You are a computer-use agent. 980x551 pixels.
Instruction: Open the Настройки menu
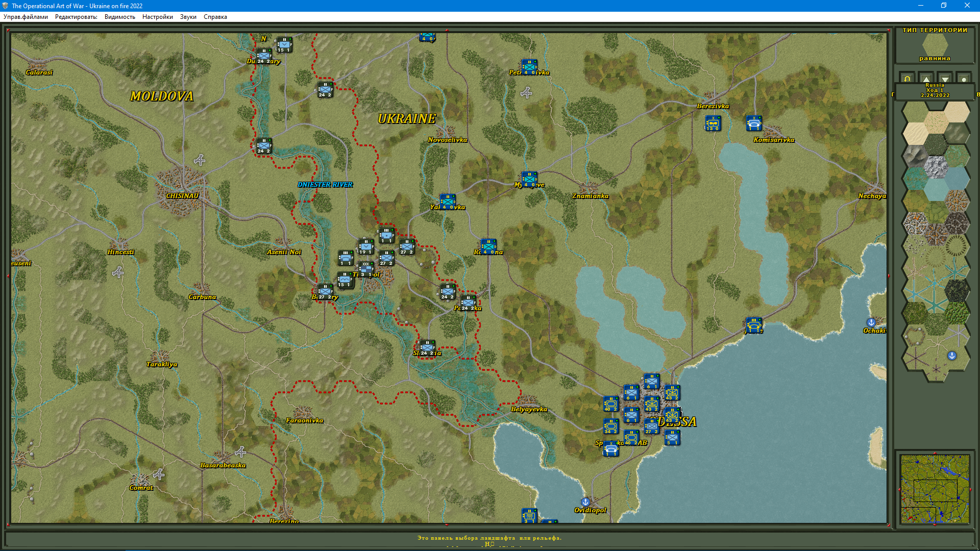click(x=158, y=17)
